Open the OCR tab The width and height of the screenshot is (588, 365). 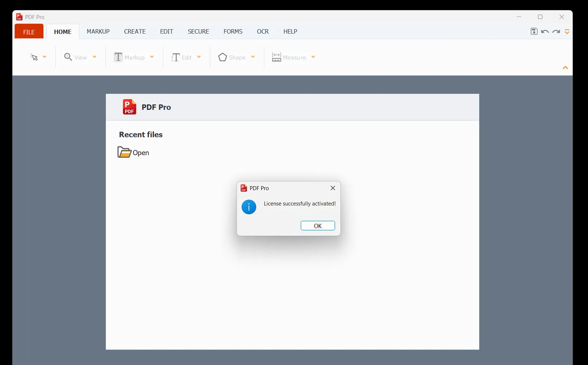click(263, 31)
